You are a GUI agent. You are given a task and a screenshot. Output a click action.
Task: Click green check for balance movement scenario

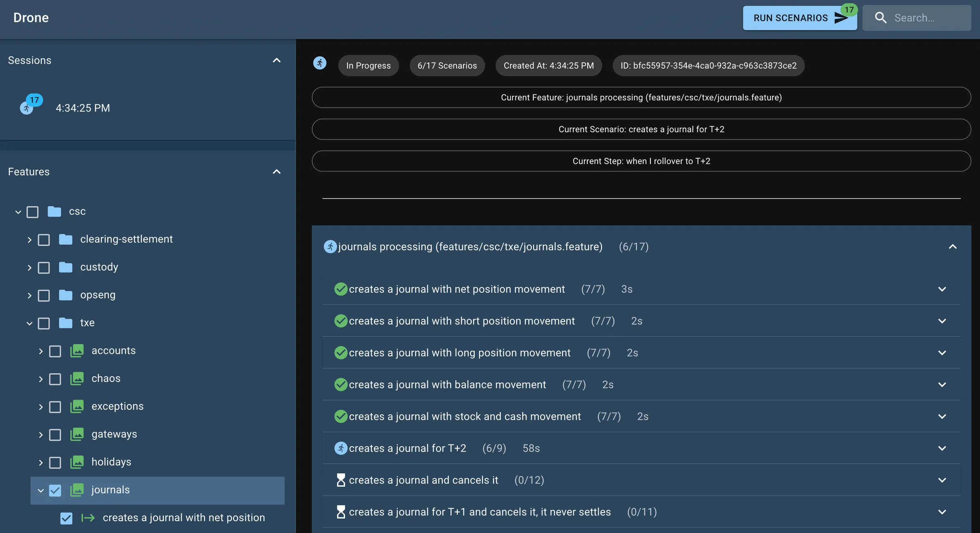341,384
